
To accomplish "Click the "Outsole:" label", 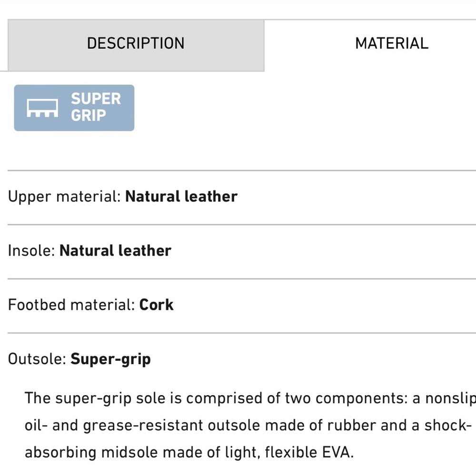I will click(37, 359).
